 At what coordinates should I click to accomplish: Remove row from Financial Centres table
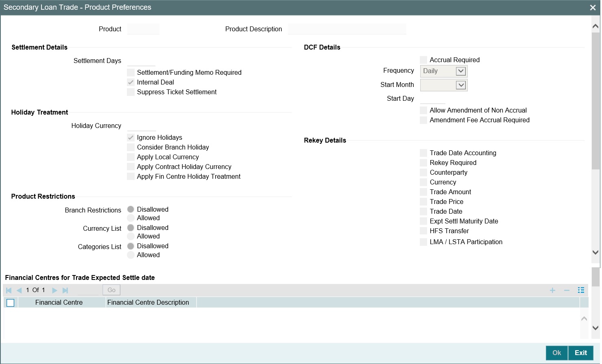pyautogui.click(x=567, y=290)
